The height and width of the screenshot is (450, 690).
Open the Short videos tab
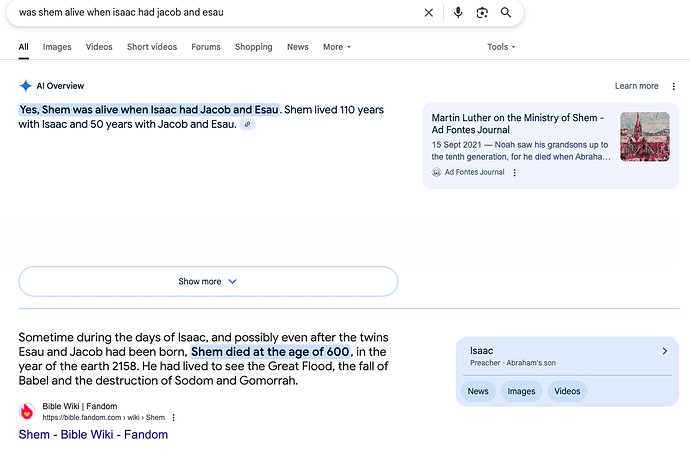[152, 47]
